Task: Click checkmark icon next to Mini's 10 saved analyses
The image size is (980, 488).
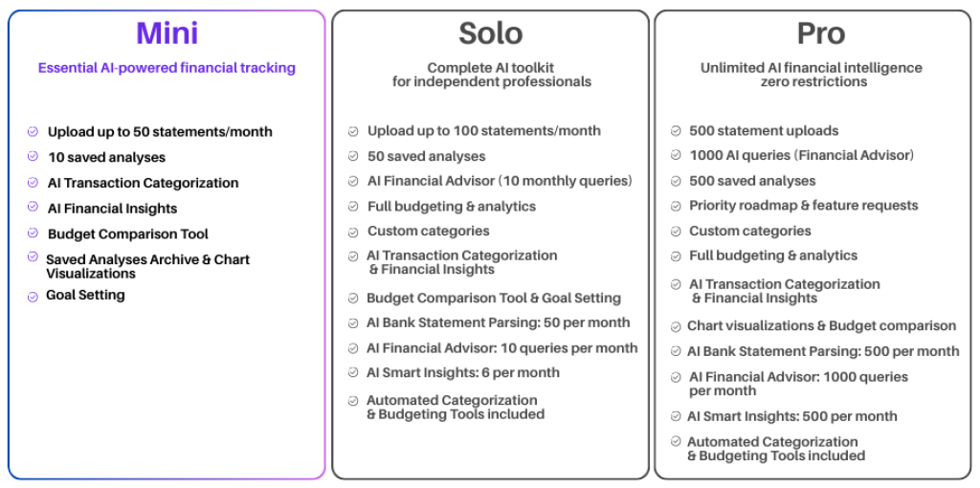Action: tap(33, 157)
